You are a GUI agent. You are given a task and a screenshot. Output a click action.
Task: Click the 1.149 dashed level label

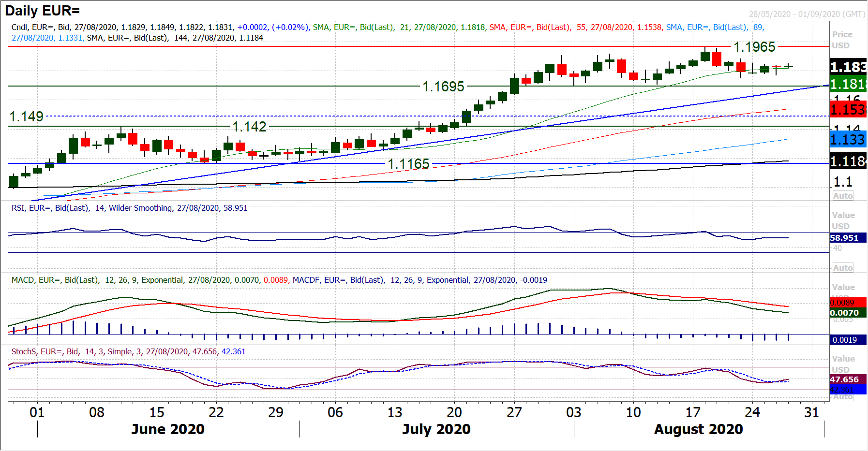pyautogui.click(x=27, y=116)
